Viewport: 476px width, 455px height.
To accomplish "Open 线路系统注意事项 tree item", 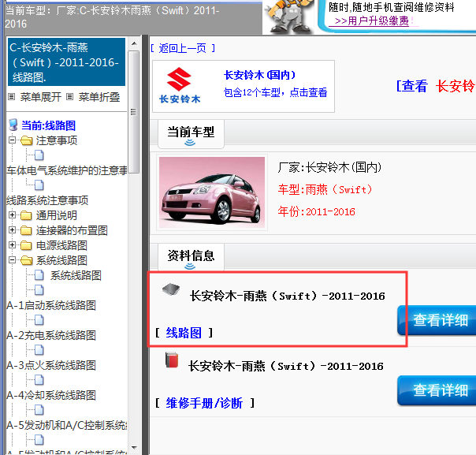I will click(47, 200).
